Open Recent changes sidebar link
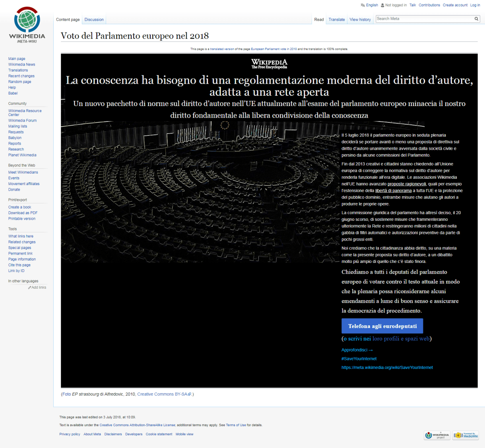This screenshot has height=448, width=485. [x=21, y=76]
